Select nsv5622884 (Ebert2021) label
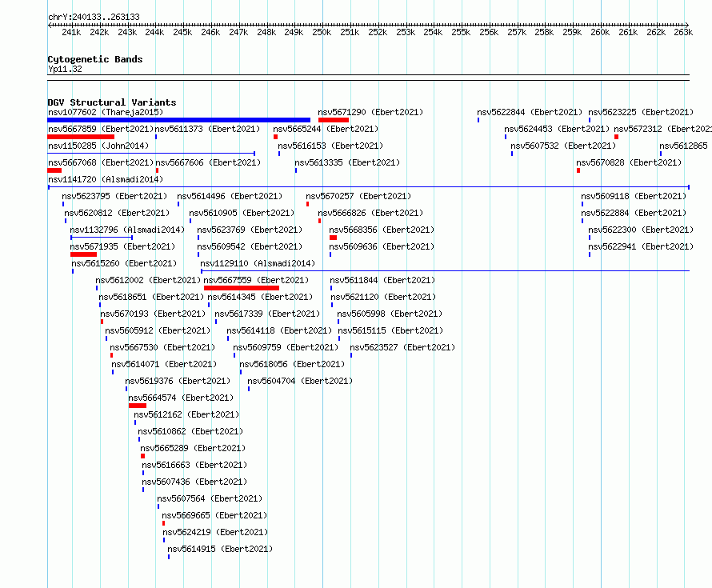Viewport: 712px width, 588px height. (x=634, y=213)
